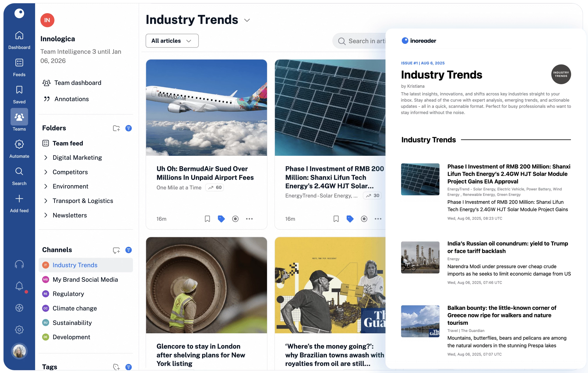Click the blue filter icon beside Tags
The height and width of the screenshot is (373, 588).
(x=128, y=367)
